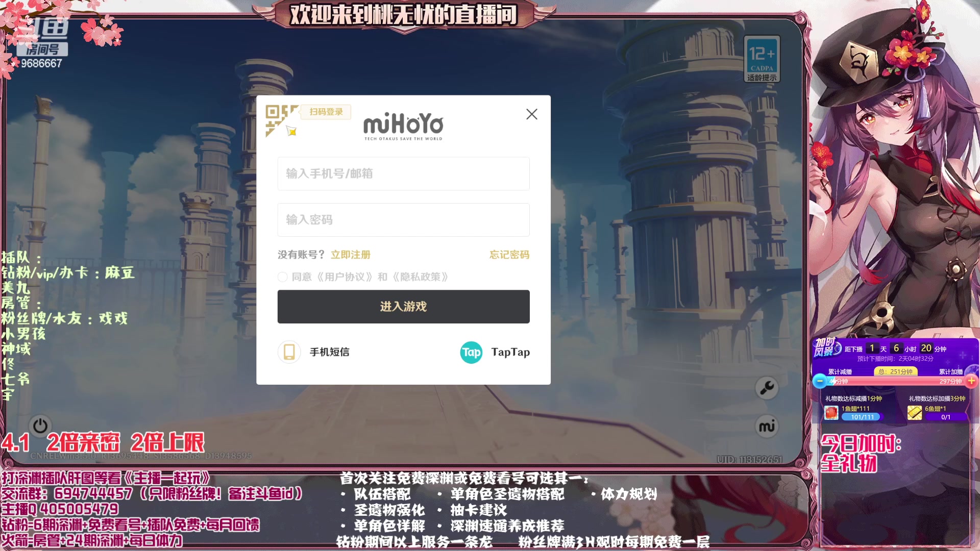The height and width of the screenshot is (551, 980).
Task: Click the 1鱼翅*111 gift icon
Action: tap(831, 413)
